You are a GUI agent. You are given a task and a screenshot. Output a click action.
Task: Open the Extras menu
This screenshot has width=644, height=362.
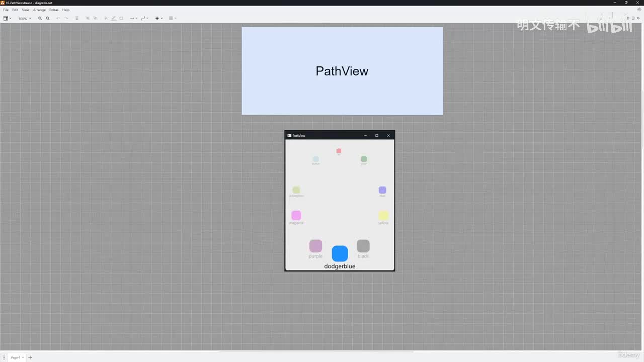pyautogui.click(x=54, y=10)
